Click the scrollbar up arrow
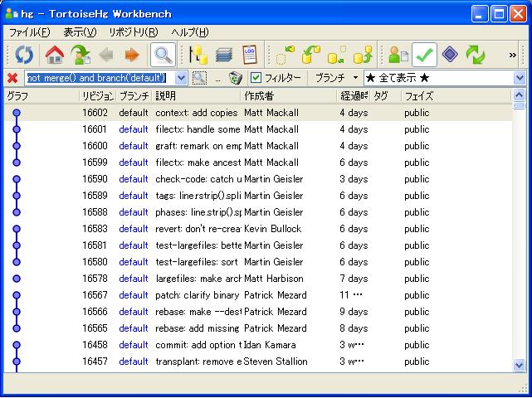Image resolution: width=532 pixels, height=398 pixels. point(519,95)
